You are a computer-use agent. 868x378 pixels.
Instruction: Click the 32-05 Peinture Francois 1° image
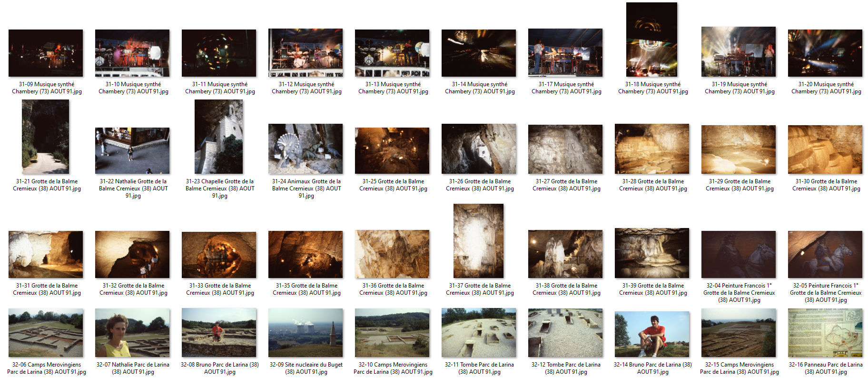tap(825, 254)
